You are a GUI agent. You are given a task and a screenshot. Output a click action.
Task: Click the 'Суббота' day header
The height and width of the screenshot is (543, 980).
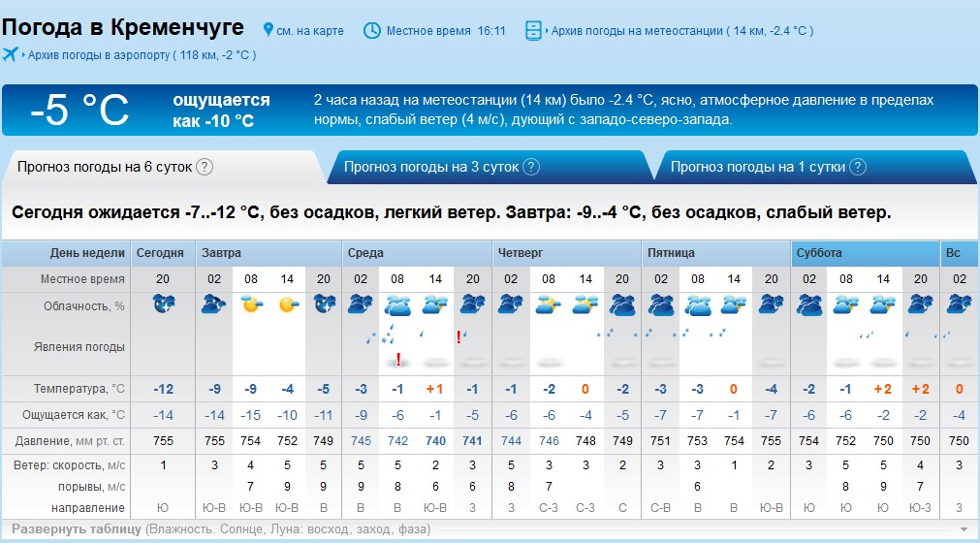(x=819, y=253)
